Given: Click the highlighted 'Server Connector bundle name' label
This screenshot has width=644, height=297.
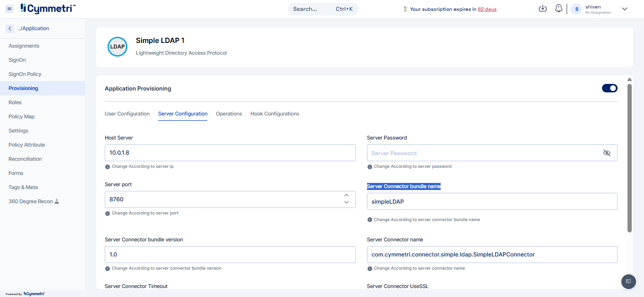Looking at the screenshot, I should (x=404, y=186).
